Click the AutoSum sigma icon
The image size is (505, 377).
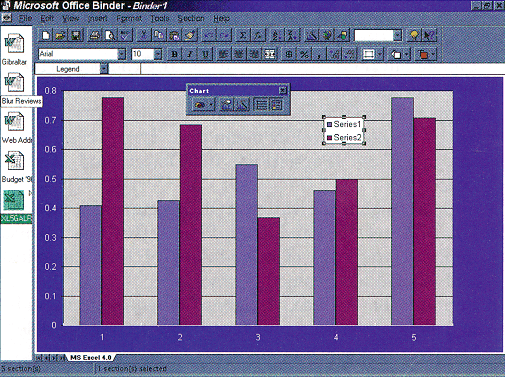(243, 35)
